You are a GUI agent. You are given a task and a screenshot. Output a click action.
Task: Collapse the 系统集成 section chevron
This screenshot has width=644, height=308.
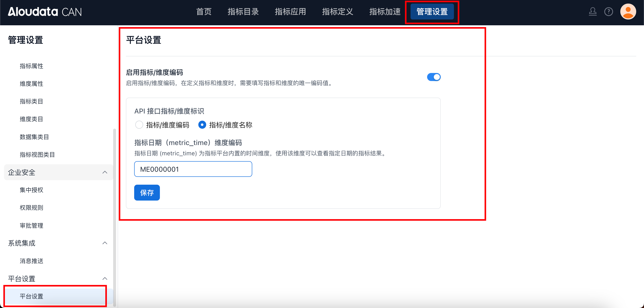[x=105, y=243]
